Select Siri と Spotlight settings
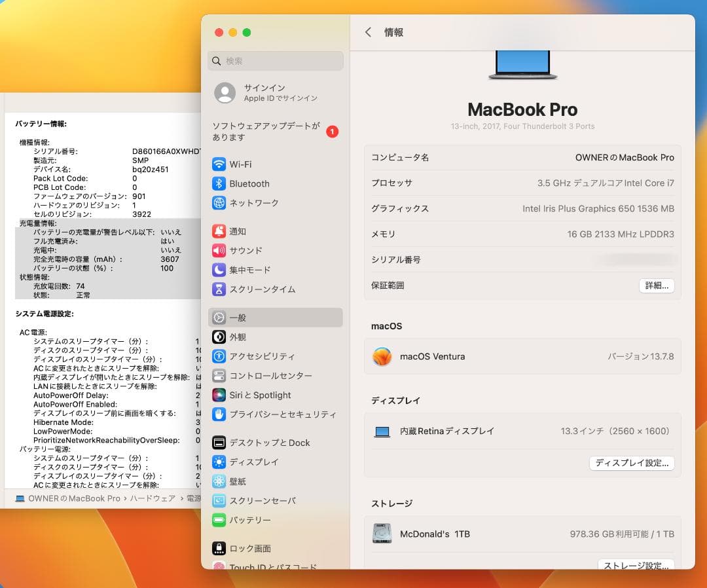The height and width of the screenshot is (588, 707). pyautogui.click(x=262, y=395)
